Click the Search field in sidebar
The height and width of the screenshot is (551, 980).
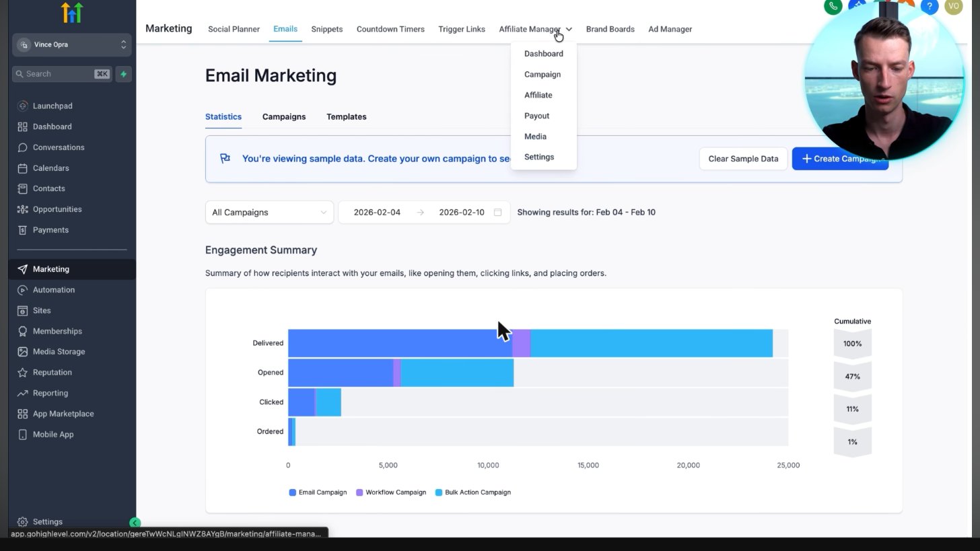[x=62, y=74]
